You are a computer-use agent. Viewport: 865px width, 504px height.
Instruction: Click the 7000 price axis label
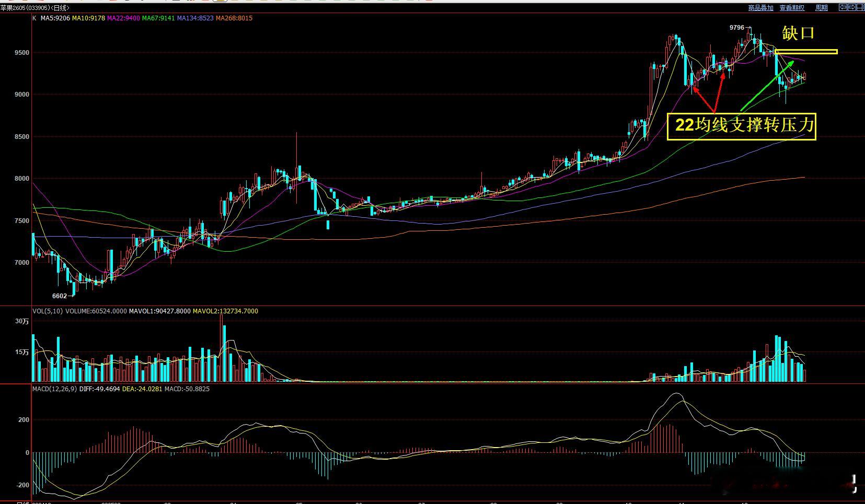[22, 263]
